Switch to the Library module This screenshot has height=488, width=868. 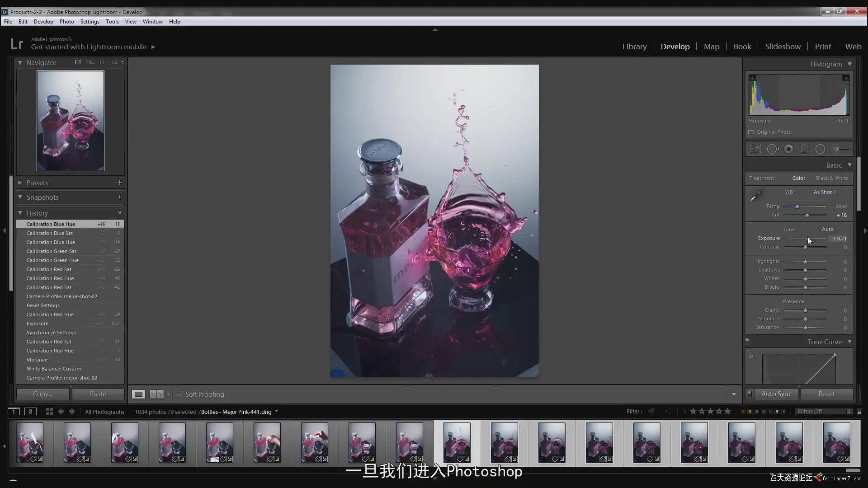pos(634,47)
